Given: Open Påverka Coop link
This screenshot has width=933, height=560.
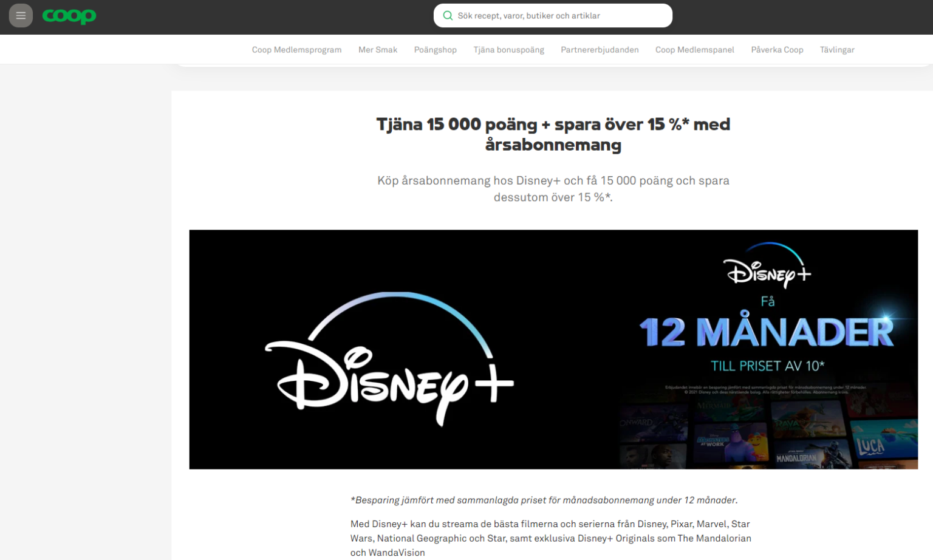Looking at the screenshot, I should click(777, 50).
